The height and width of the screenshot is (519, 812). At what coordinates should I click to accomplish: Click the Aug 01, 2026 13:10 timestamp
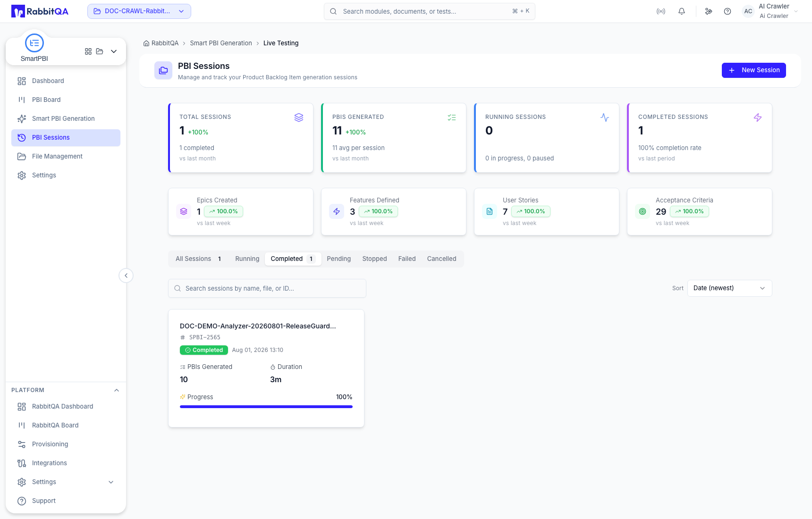click(x=258, y=350)
